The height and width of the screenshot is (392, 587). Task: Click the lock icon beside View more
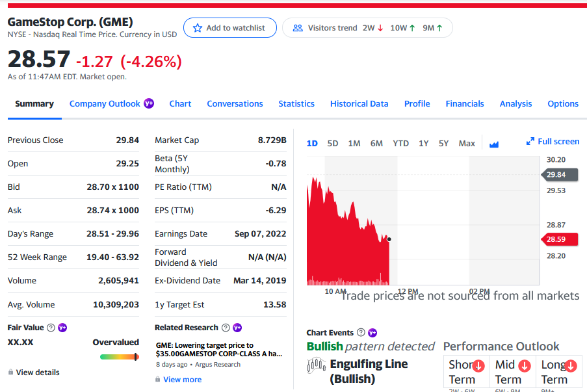(157, 379)
